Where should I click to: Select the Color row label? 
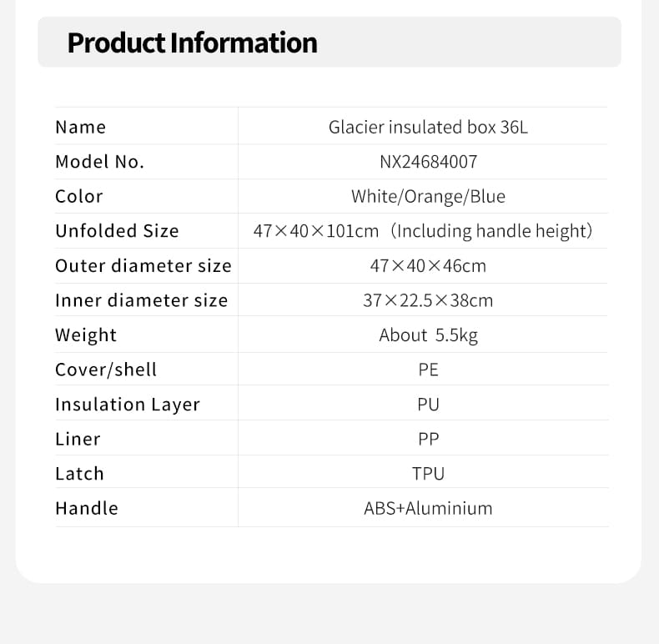coord(79,196)
